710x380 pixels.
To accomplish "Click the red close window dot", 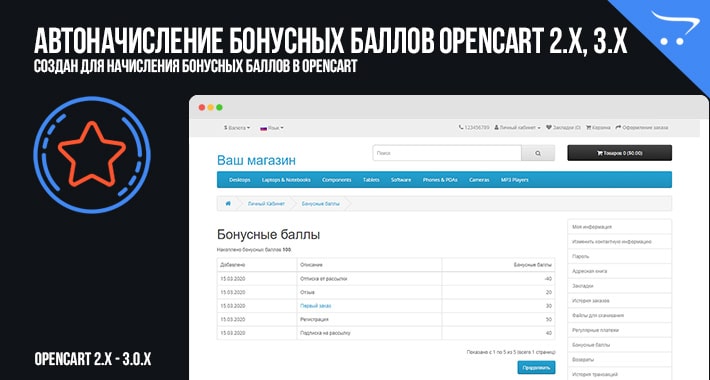I will coord(202,107).
